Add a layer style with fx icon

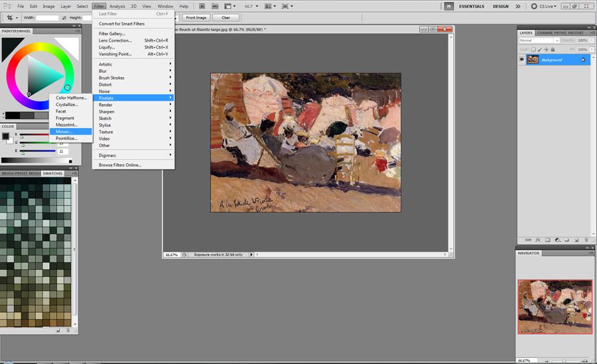(538, 240)
